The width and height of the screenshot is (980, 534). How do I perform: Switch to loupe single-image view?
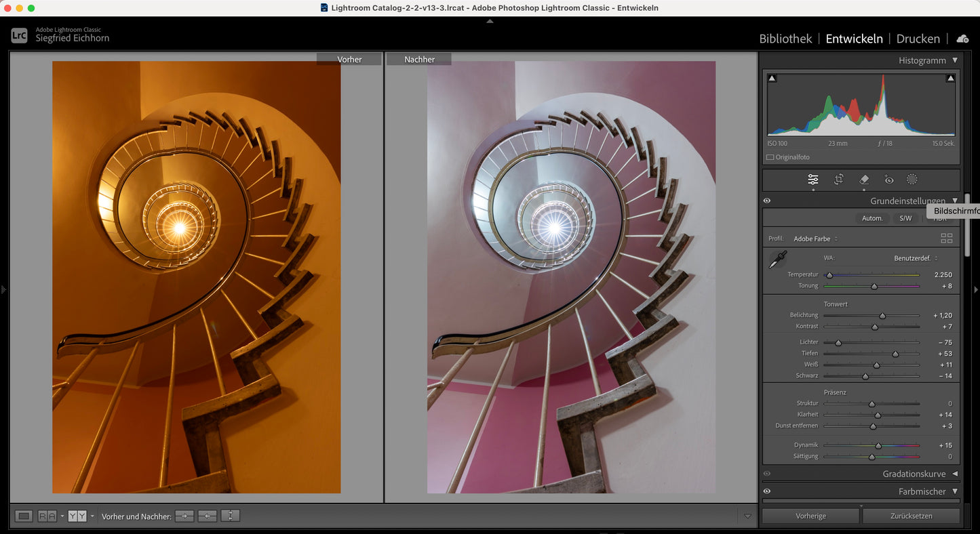tap(24, 516)
